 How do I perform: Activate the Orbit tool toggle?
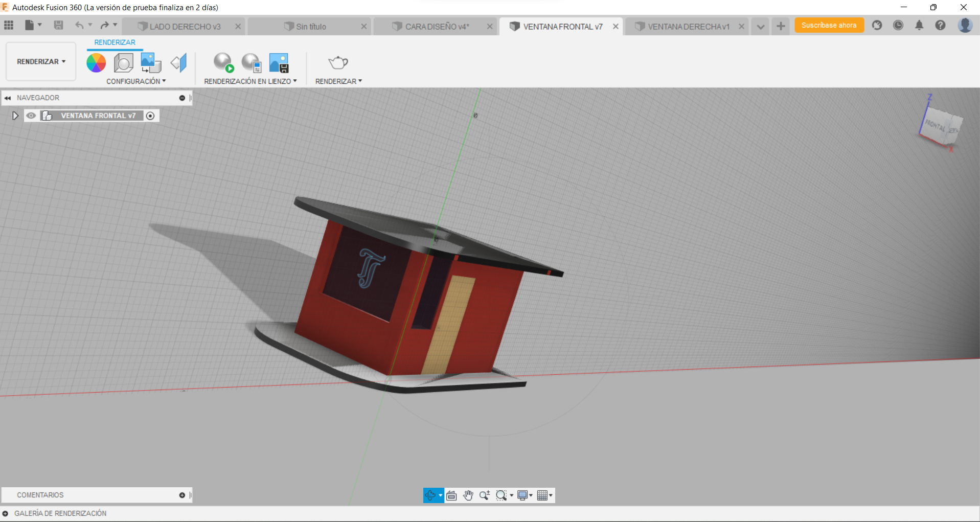(431, 495)
